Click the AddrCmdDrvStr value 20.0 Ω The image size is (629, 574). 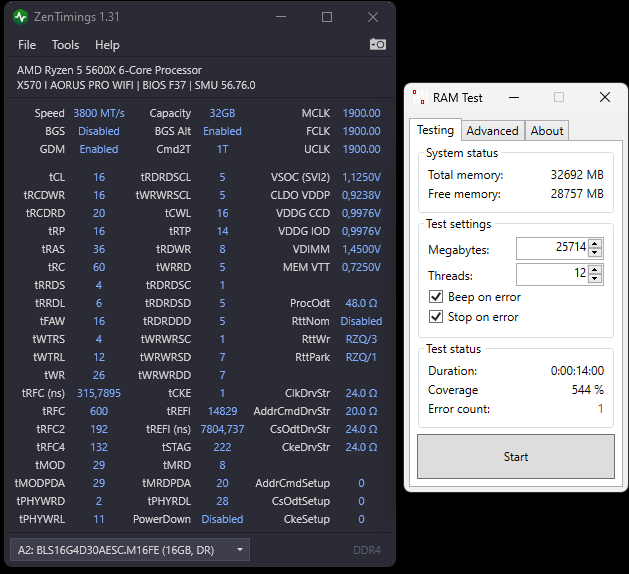pyautogui.click(x=361, y=411)
